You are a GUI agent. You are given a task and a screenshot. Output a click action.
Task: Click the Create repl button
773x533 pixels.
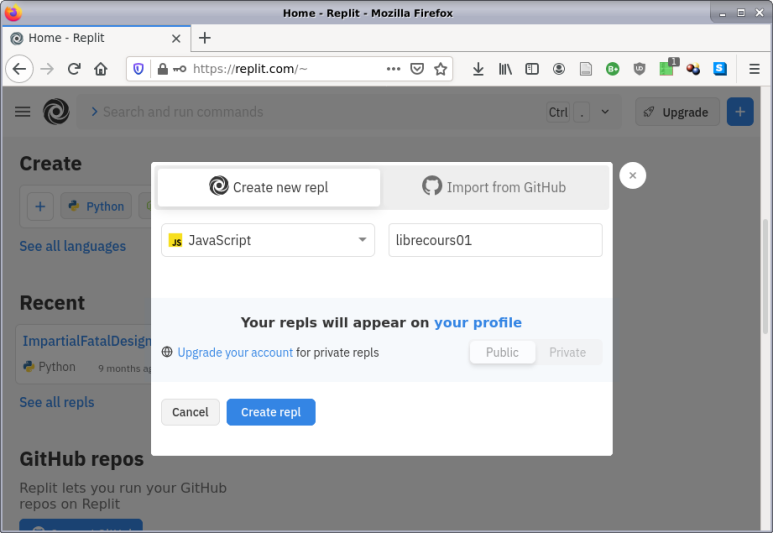coord(271,412)
